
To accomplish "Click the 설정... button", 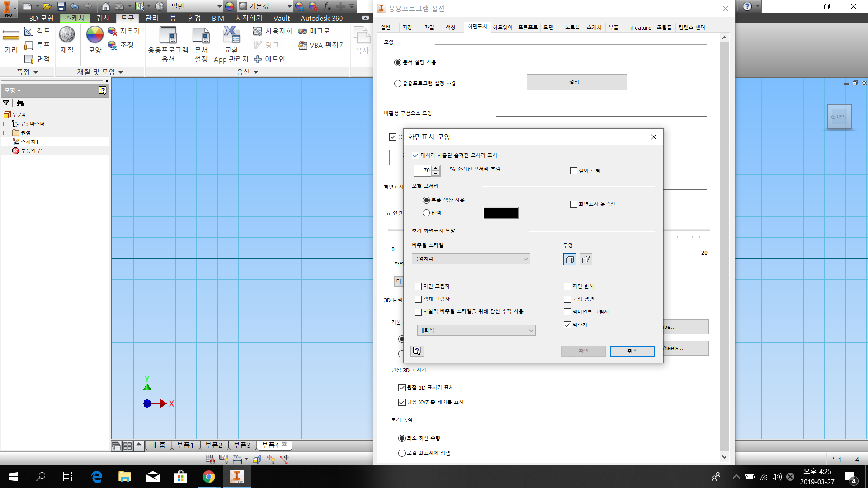I will pos(576,82).
